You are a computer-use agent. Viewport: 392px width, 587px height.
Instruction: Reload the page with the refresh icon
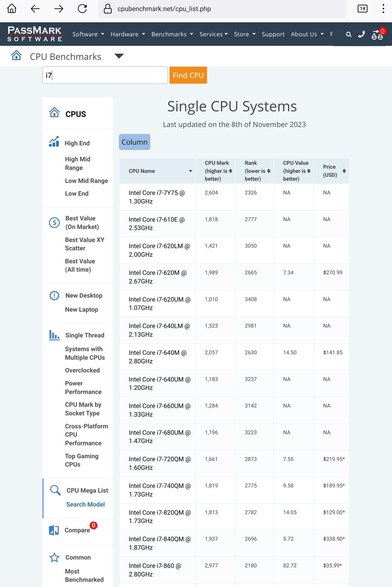click(x=82, y=9)
